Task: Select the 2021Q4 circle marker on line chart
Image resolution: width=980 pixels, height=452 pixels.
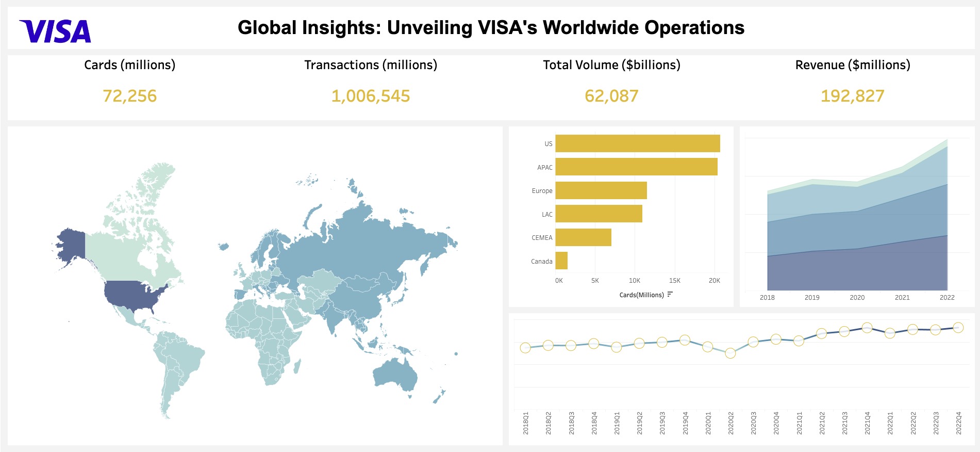Action: [867, 328]
